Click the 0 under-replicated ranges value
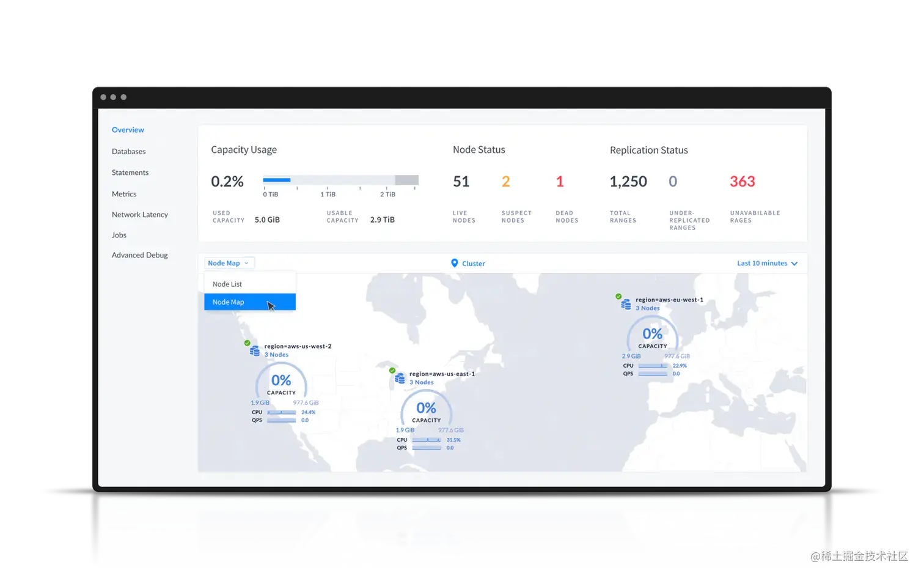 [673, 182]
